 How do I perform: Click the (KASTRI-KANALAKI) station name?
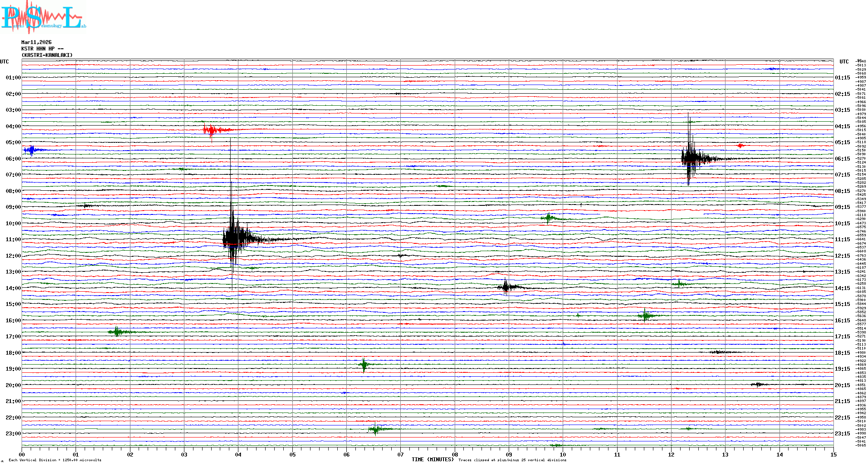point(47,55)
